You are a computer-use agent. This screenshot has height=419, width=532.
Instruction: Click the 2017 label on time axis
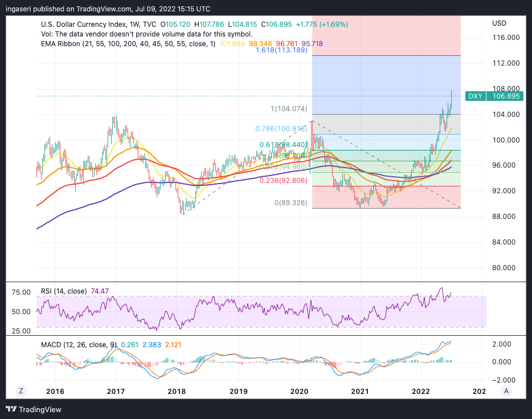[x=116, y=391]
